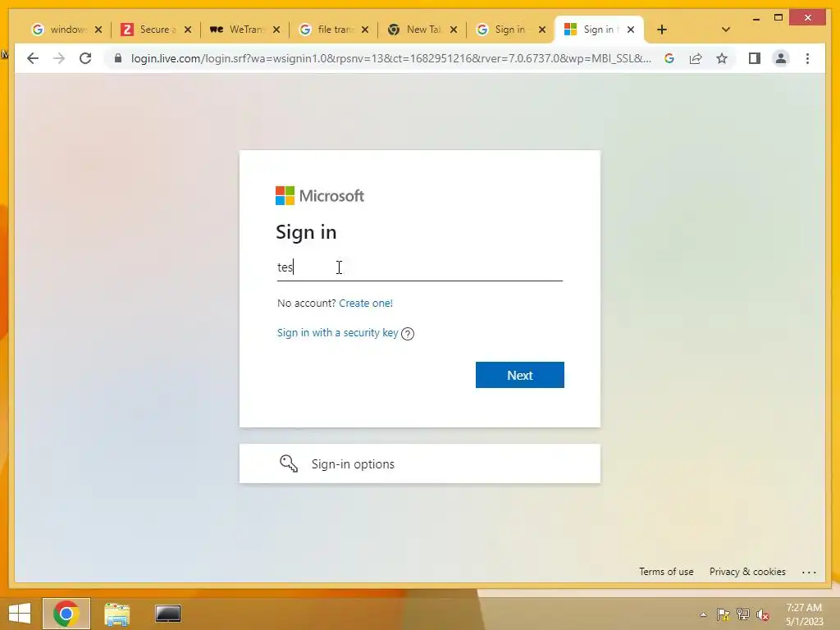Viewport: 840px width, 630px height.
Task: Open the Chrome side panel
Action: point(755,58)
